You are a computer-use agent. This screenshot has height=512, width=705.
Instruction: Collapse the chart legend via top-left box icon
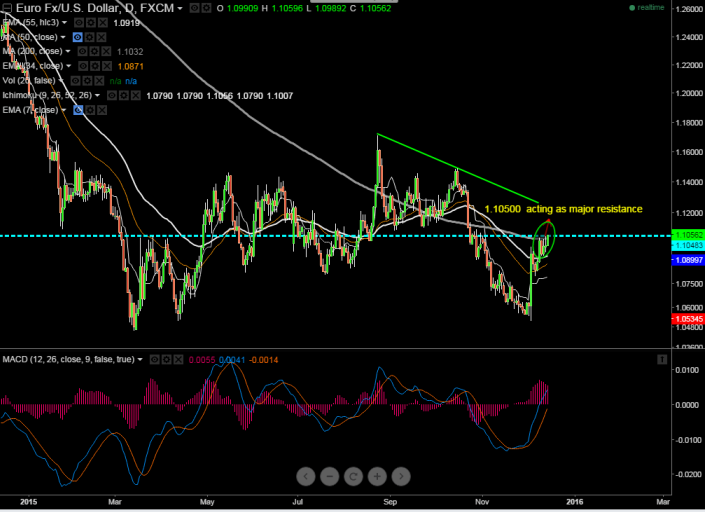pos(7,8)
